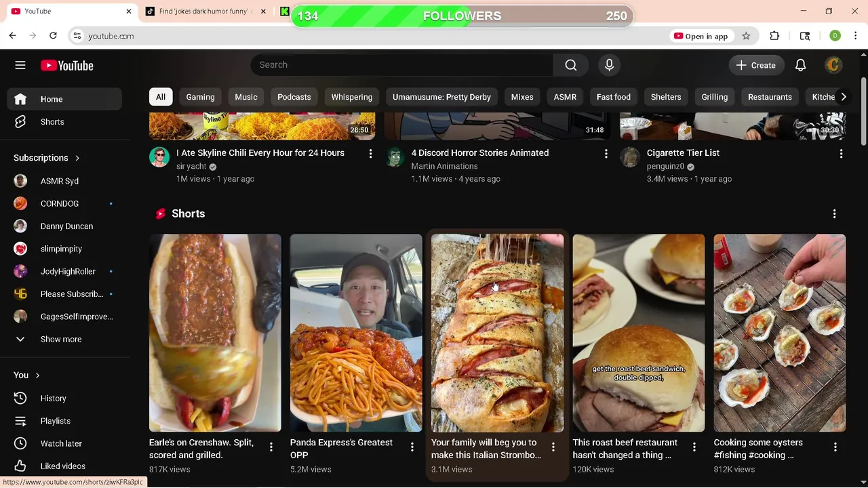
Task: Open options for oysters short
Action: (x=835, y=447)
